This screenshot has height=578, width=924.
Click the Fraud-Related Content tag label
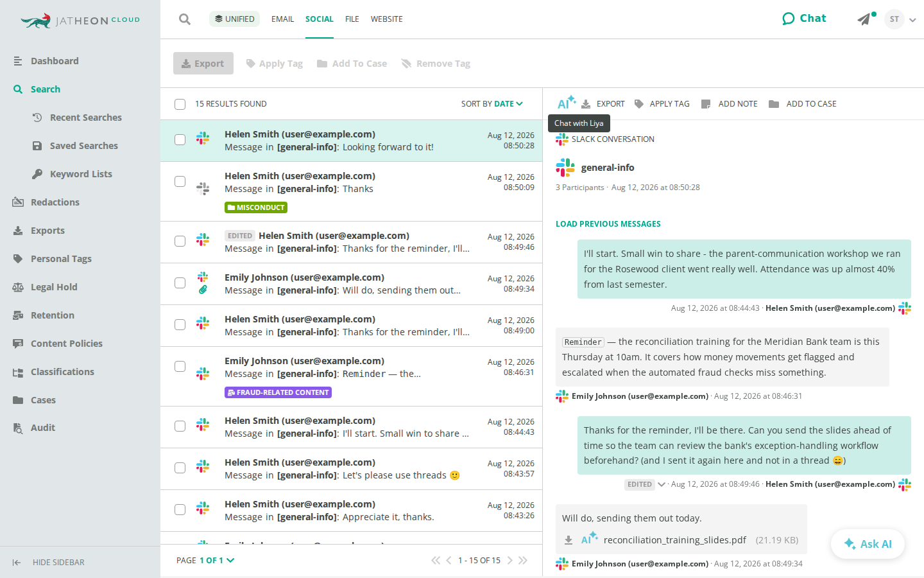278,392
